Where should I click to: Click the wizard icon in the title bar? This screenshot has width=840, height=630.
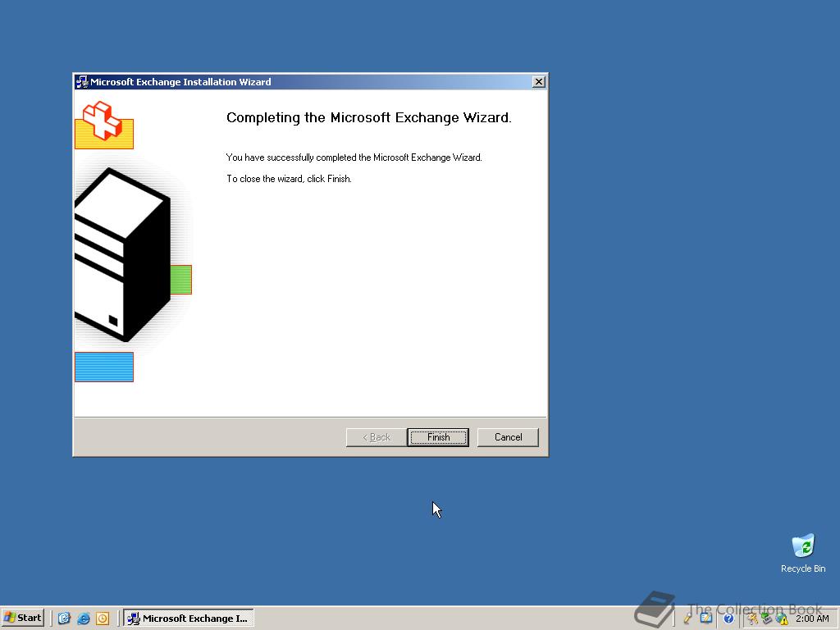[x=82, y=81]
